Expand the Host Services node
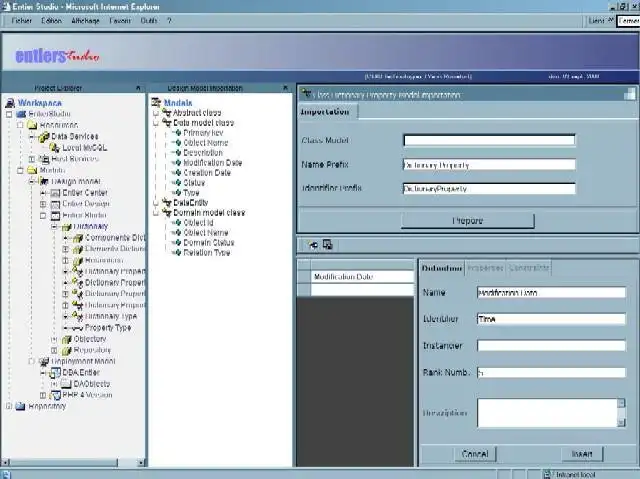Viewport: 640px width, 479px height. click(32, 159)
